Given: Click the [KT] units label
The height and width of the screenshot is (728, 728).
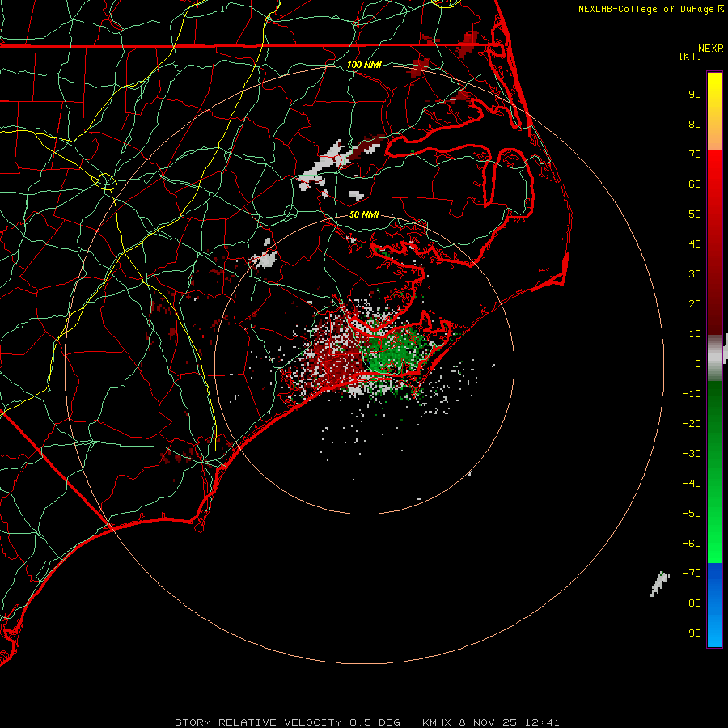Looking at the screenshot, I should click(x=691, y=56).
